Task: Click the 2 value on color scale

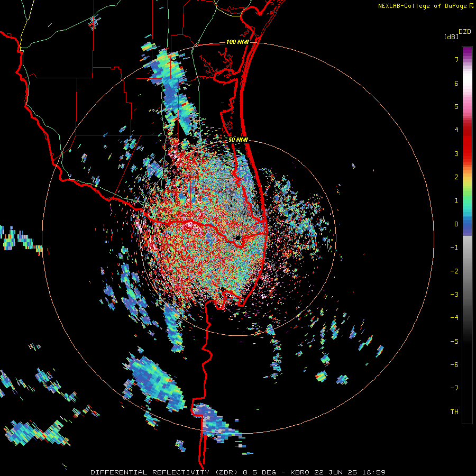Action: pos(456,177)
